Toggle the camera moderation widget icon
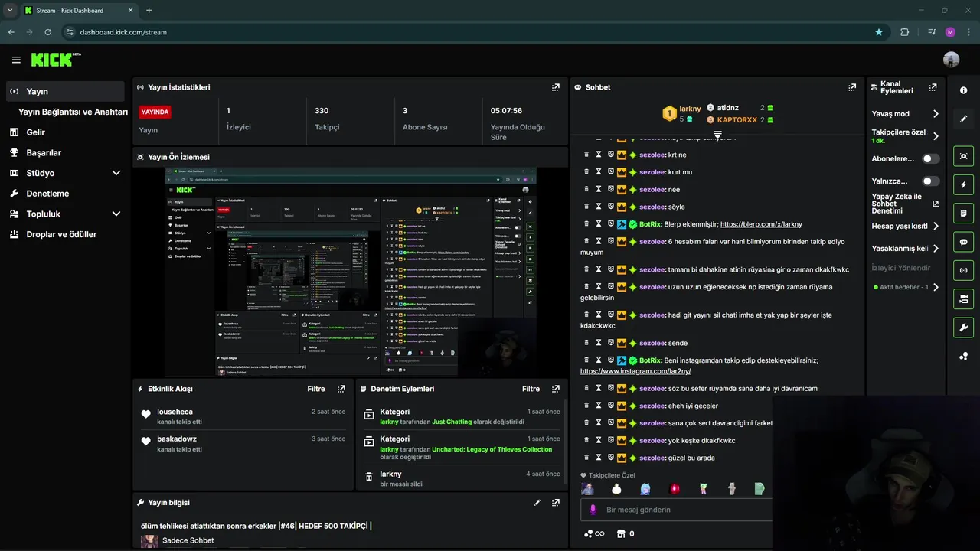 point(964,298)
